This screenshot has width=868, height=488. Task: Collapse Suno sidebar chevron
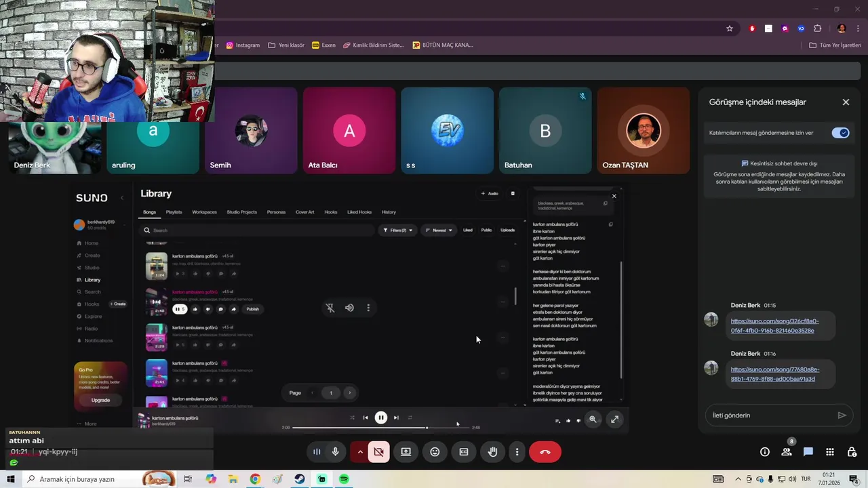coord(122,198)
